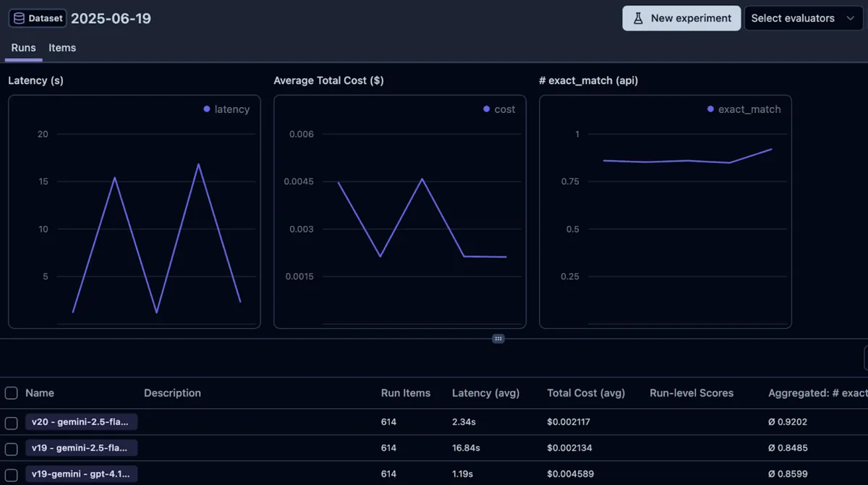Tick the v19 gemini-2.5-fla run checkbox
The image size is (868, 485).
click(x=12, y=448)
